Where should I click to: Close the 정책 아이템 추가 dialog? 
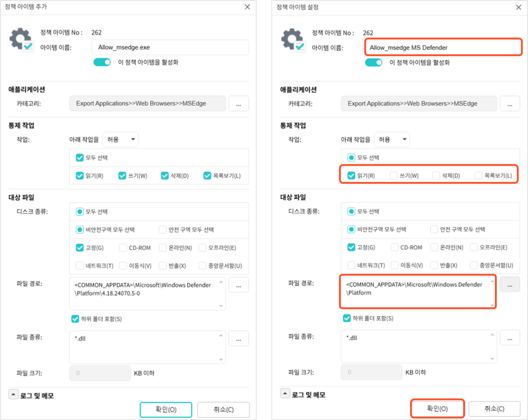pyautogui.click(x=247, y=7)
